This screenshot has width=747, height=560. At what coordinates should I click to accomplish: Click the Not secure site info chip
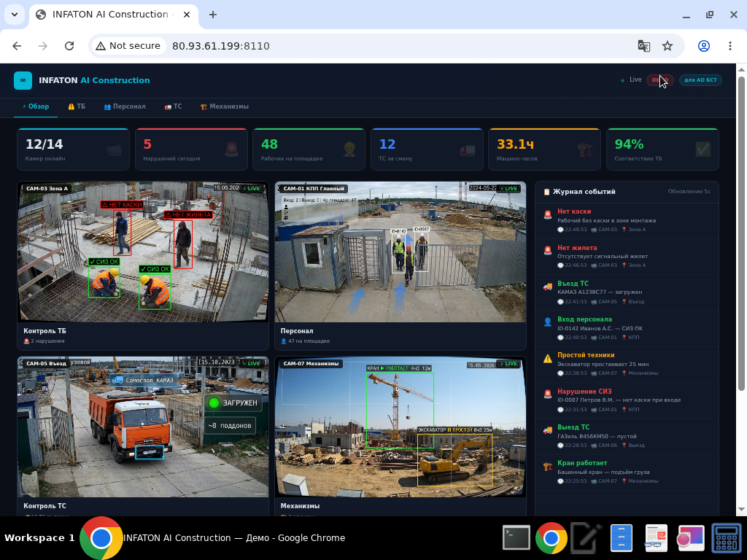tap(128, 46)
